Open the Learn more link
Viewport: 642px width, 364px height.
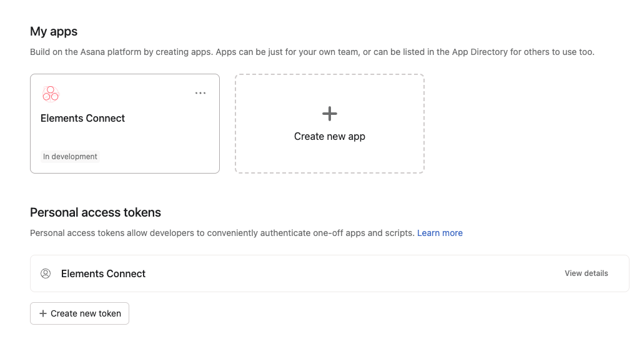440,233
